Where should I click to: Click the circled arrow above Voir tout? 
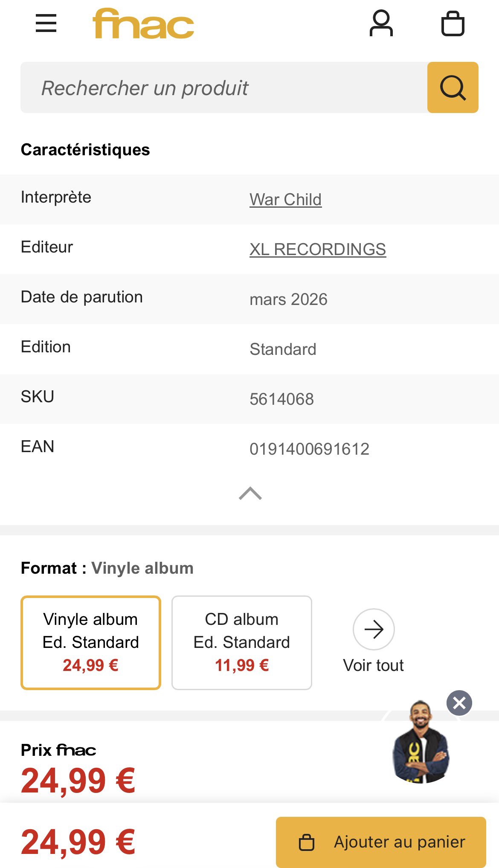[x=374, y=629]
